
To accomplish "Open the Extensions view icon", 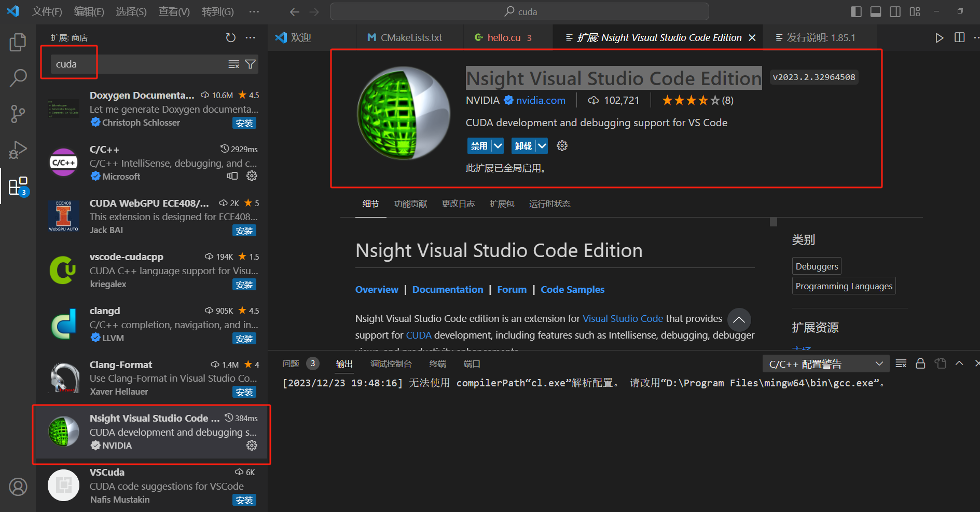I will [18, 186].
